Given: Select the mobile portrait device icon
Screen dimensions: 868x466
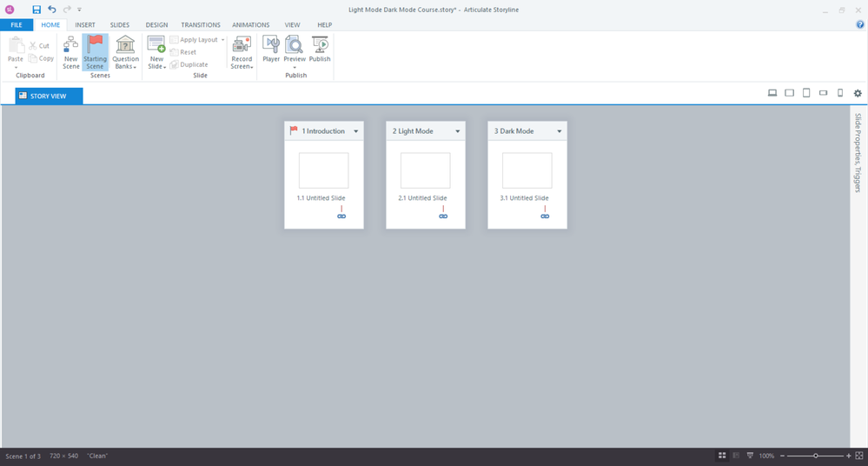Looking at the screenshot, I should (840, 93).
